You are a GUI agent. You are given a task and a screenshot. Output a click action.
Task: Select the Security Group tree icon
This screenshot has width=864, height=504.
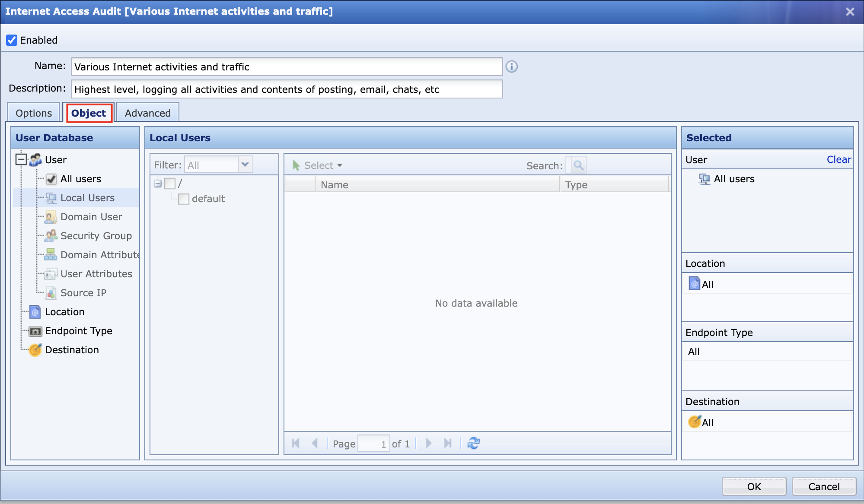[x=51, y=236]
